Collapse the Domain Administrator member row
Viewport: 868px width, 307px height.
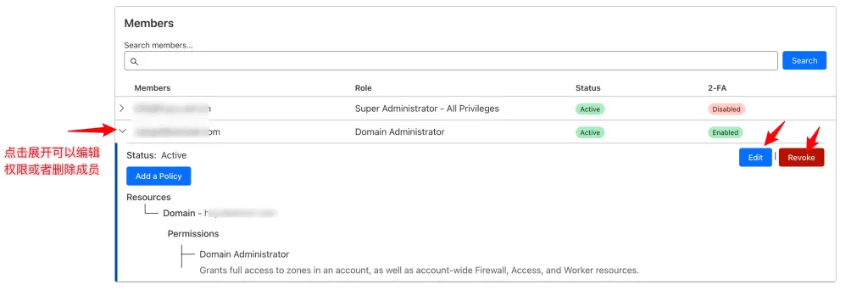[x=123, y=132]
